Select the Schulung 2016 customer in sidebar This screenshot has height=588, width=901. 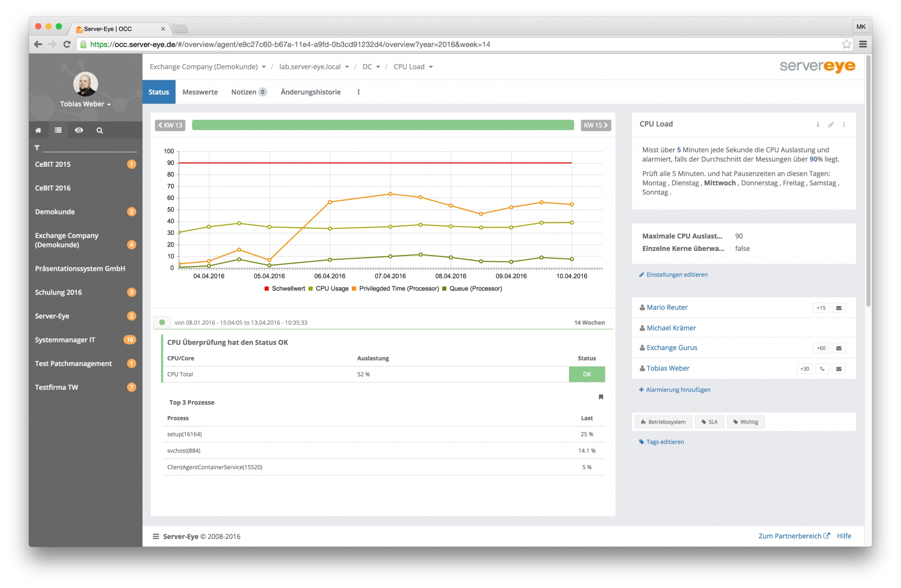pos(86,292)
